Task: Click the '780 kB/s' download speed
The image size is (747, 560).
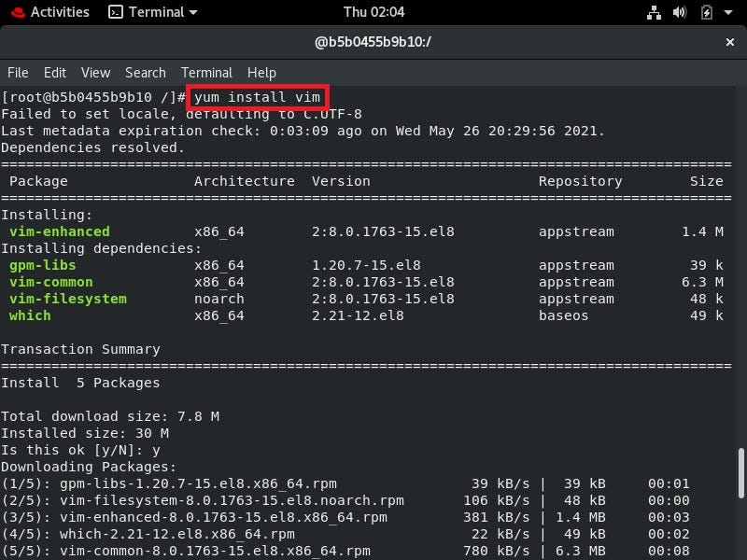Action: tap(497, 551)
